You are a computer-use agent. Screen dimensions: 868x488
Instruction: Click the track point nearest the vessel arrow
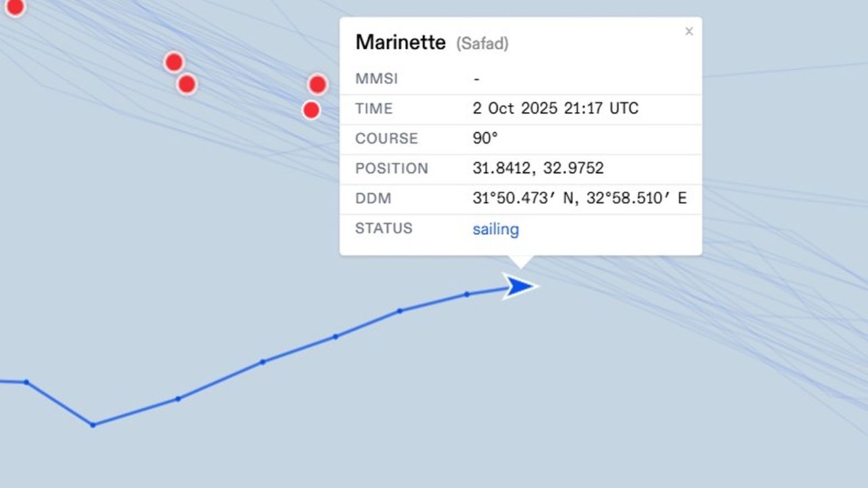pyautogui.click(x=467, y=294)
